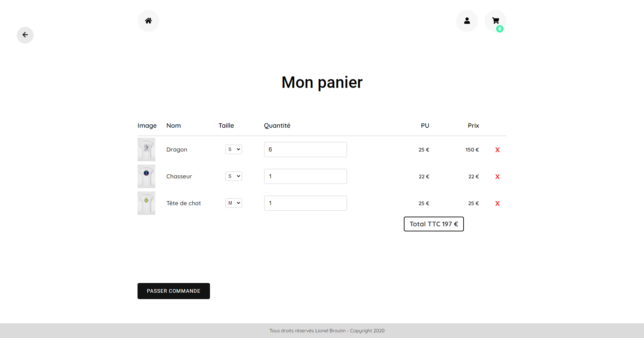Remove Dragon item with red X

[x=497, y=150]
